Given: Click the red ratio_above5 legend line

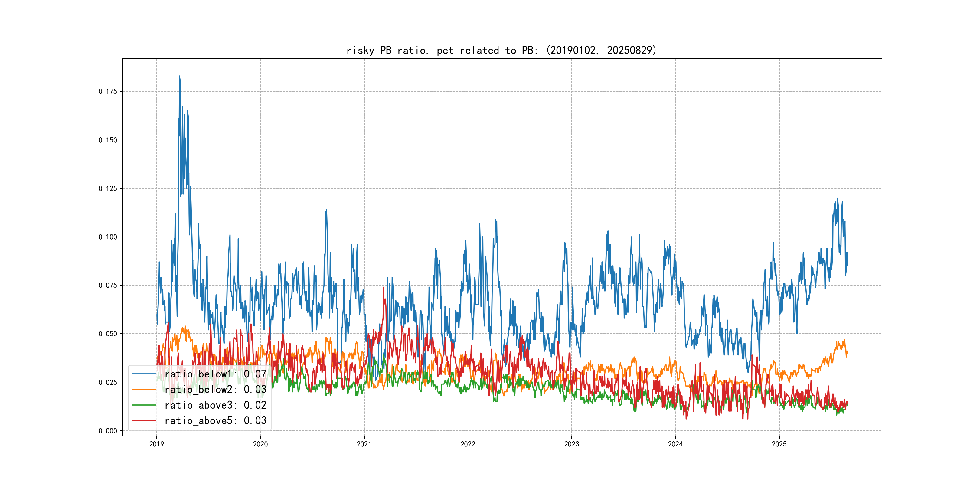Looking at the screenshot, I should [144, 421].
